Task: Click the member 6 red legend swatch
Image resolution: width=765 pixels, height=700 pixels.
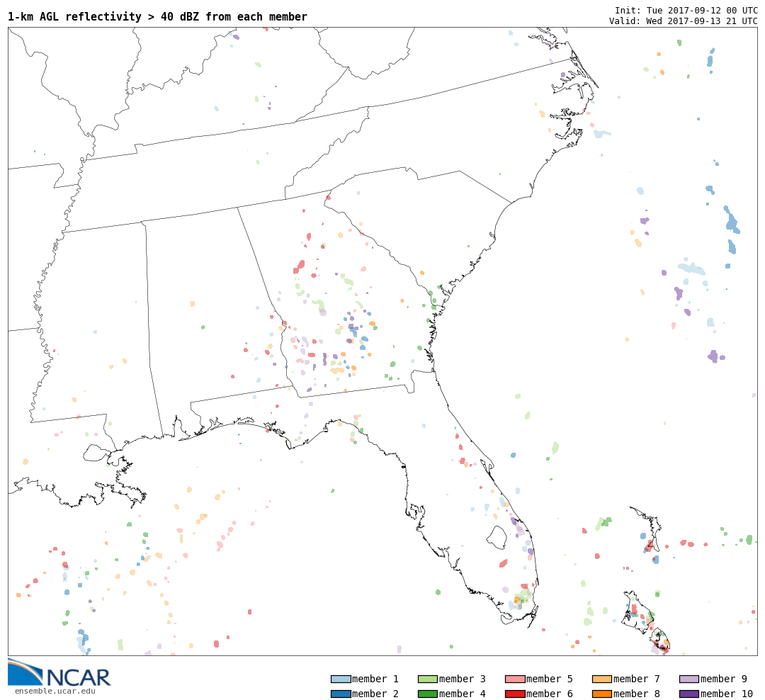Action: [515, 694]
